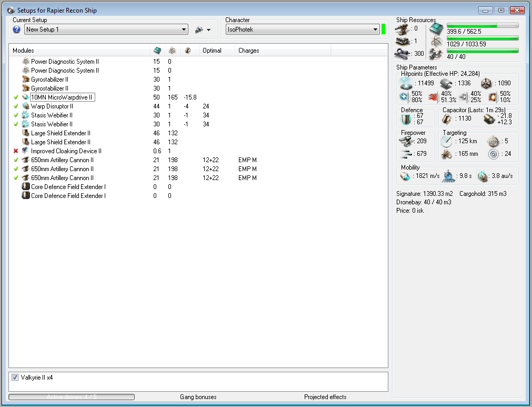Click the scan resolution icon showing 165 mm

pos(446,154)
